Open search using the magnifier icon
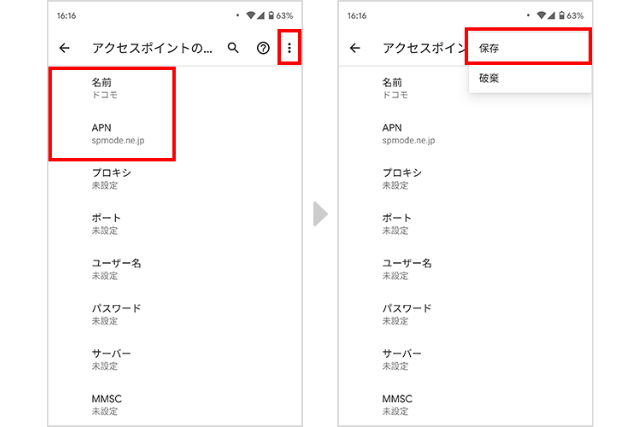Screen dimensions: 640x427 point(233,48)
